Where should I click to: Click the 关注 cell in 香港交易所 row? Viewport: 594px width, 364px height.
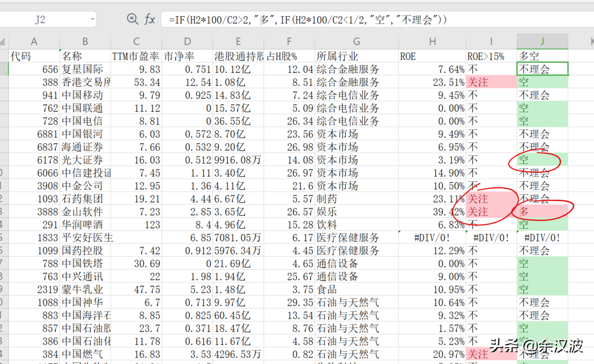coord(491,82)
